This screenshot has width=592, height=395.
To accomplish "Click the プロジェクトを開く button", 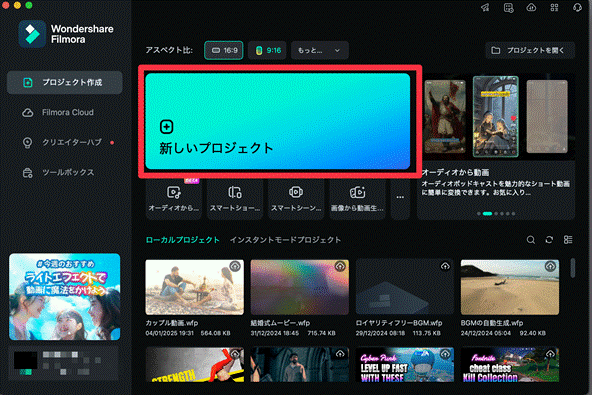I will click(x=530, y=50).
